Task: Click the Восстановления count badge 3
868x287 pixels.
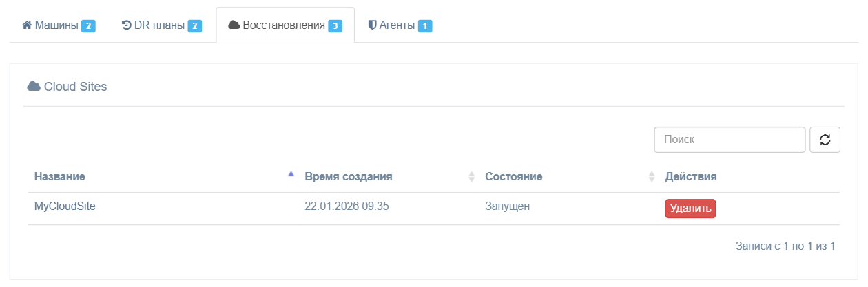Action: click(x=335, y=26)
